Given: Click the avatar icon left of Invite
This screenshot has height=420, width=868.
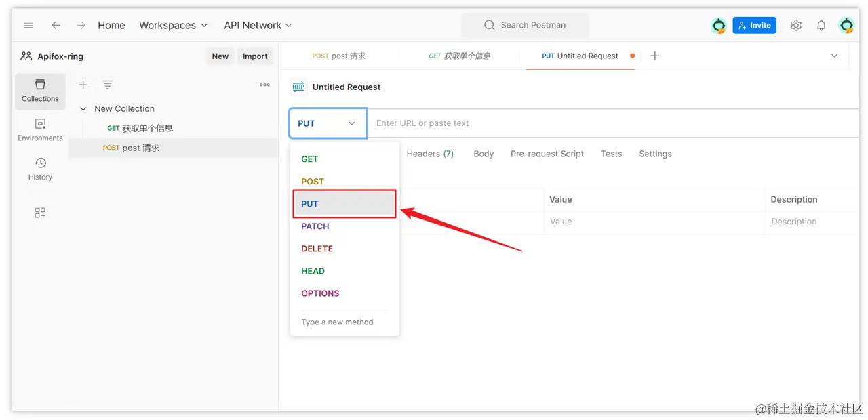Looking at the screenshot, I should (718, 25).
